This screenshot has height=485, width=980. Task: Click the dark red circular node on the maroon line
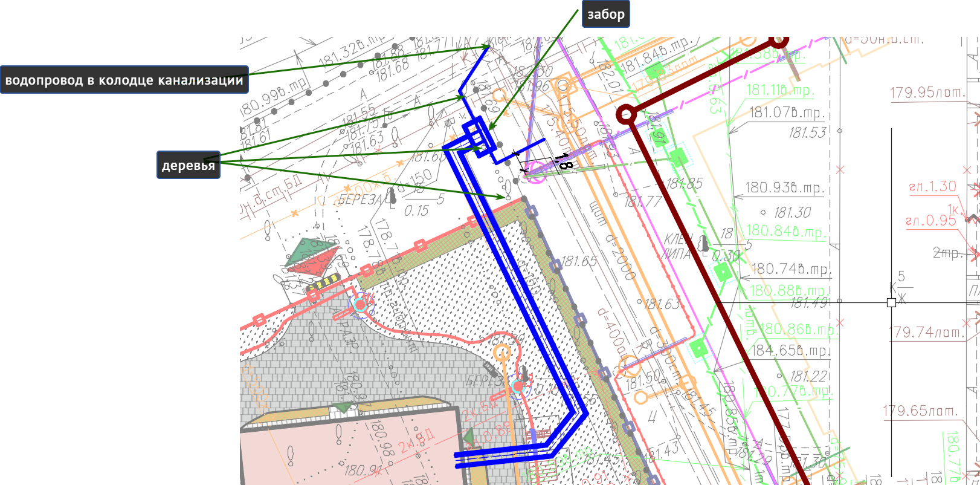pos(627,114)
